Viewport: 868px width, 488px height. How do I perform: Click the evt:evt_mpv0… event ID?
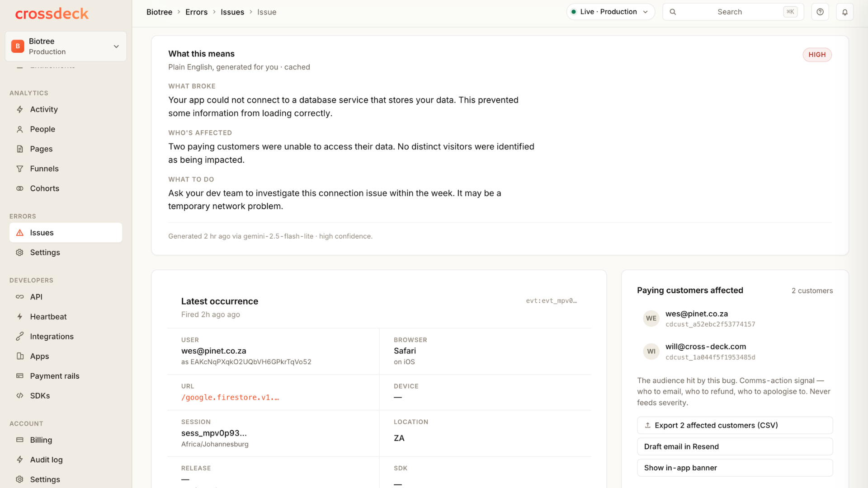pyautogui.click(x=551, y=301)
